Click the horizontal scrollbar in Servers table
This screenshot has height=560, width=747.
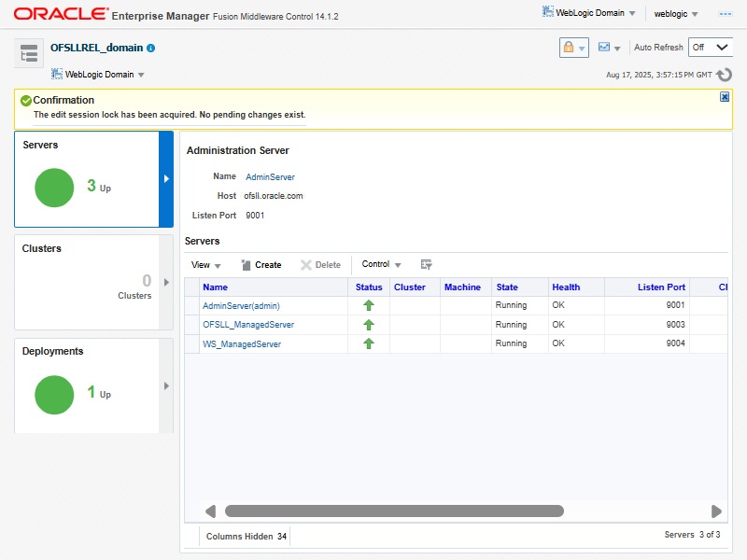point(394,511)
